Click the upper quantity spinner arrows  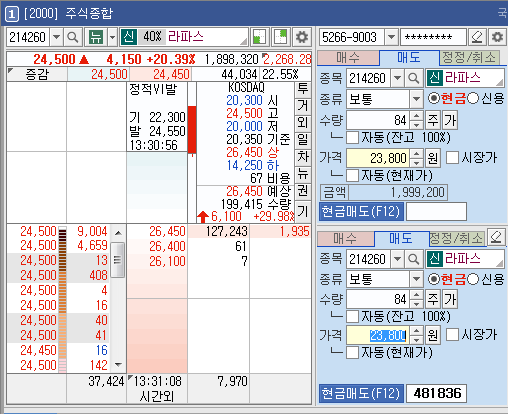(416, 120)
